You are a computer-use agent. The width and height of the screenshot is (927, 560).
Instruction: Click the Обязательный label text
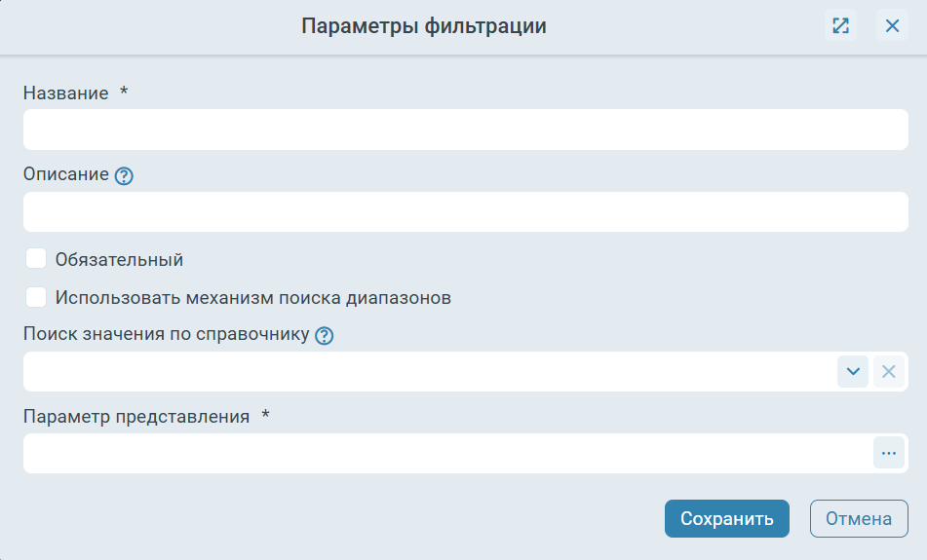coord(120,260)
